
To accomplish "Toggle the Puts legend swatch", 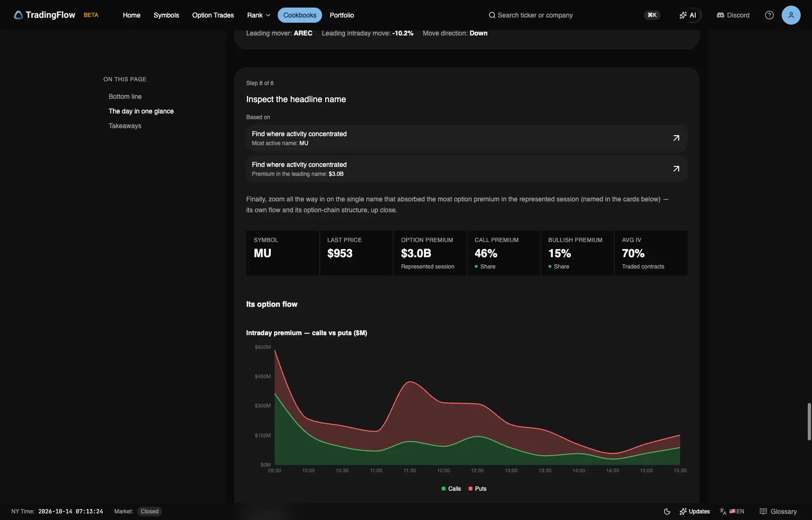I will pyautogui.click(x=470, y=489).
